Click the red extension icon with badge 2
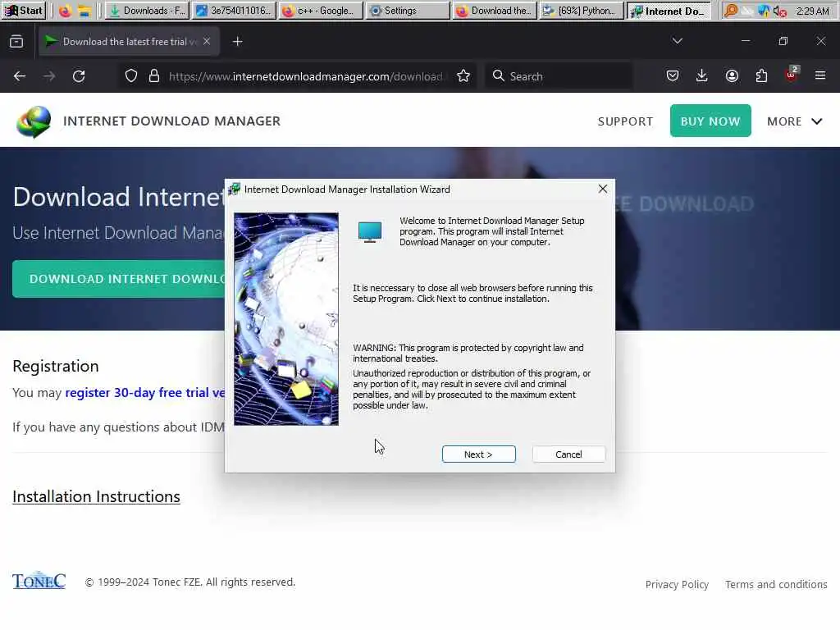 pos(792,75)
